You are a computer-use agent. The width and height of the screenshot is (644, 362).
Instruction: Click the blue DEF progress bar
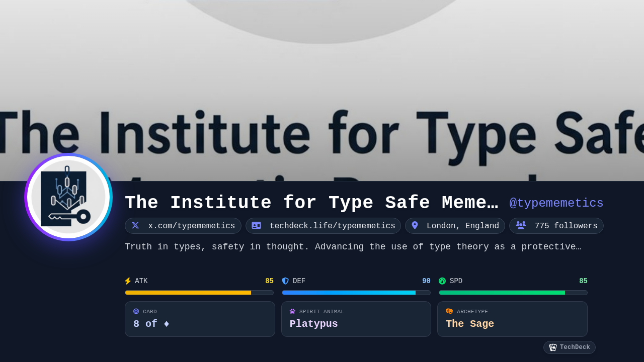pos(356,293)
